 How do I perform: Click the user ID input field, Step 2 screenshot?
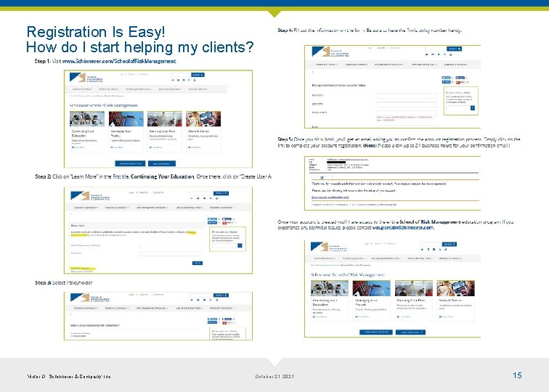(x=171, y=246)
